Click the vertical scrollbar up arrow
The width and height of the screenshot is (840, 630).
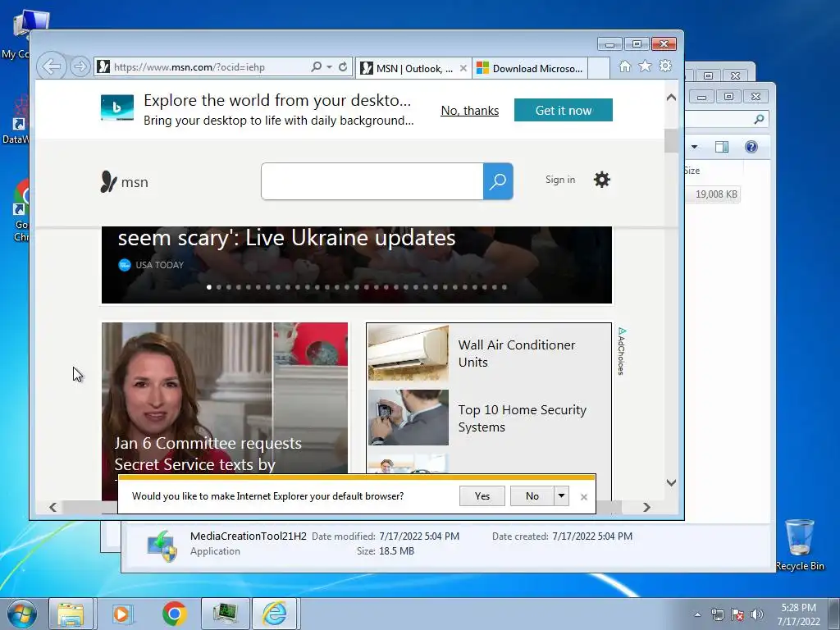pyautogui.click(x=671, y=98)
